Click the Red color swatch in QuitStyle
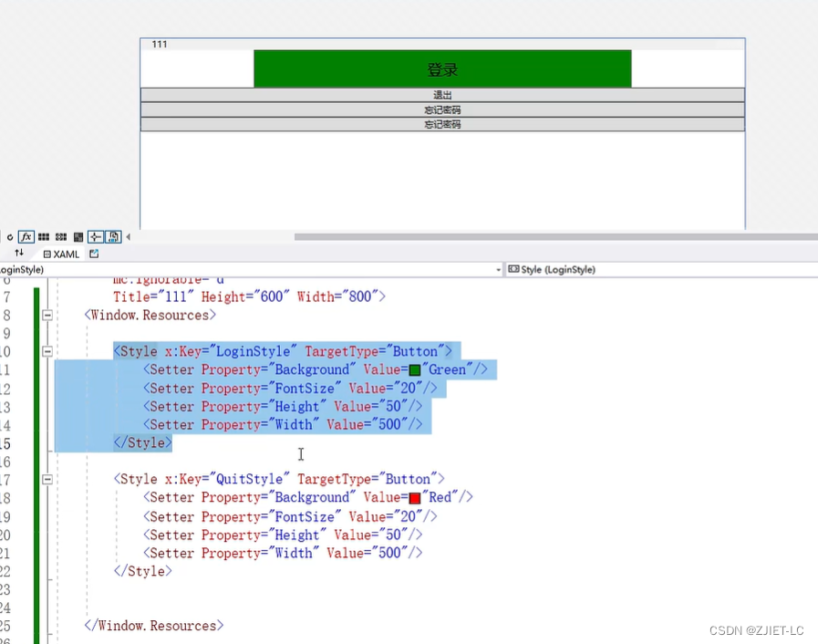The width and height of the screenshot is (818, 644). click(x=415, y=497)
